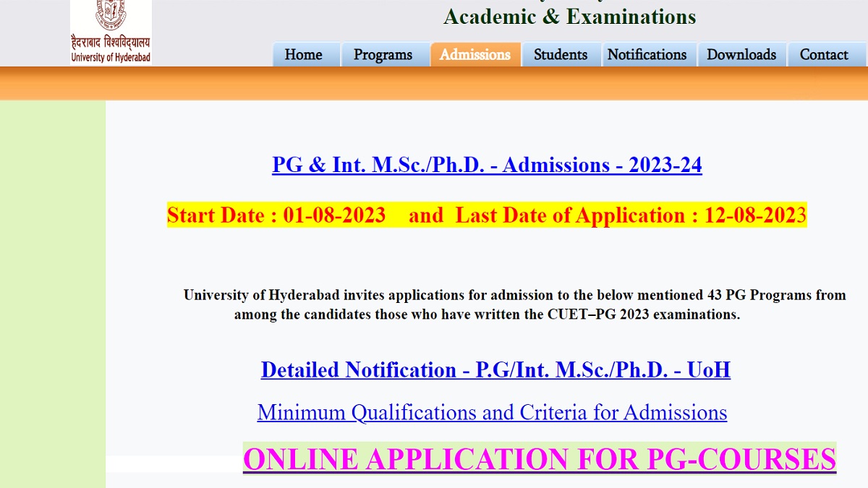Open the Home tab
868x488 pixels.
click(x=305, y=55)
